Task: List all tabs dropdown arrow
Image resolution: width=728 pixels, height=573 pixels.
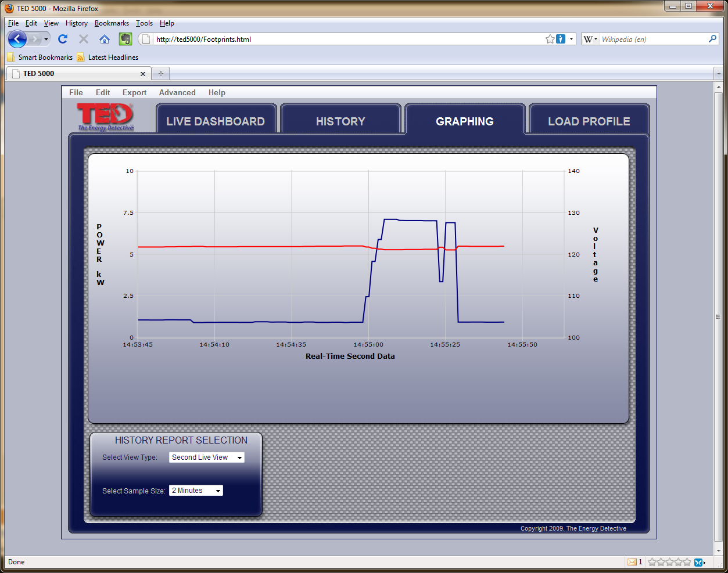Action: [x=719, y=74]
